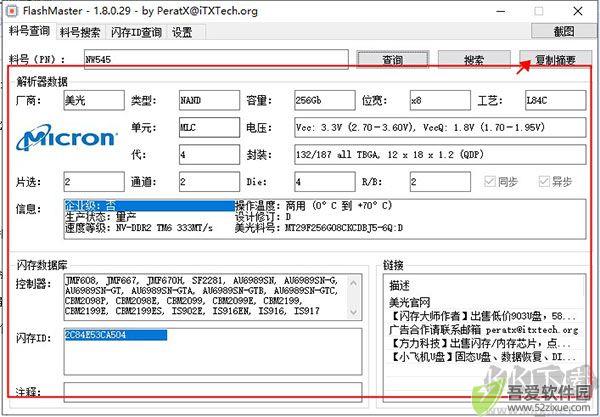Screen dimensions: 600x417
Task: Select the 操作温度 info line
Action: click(x=314, y=206)
